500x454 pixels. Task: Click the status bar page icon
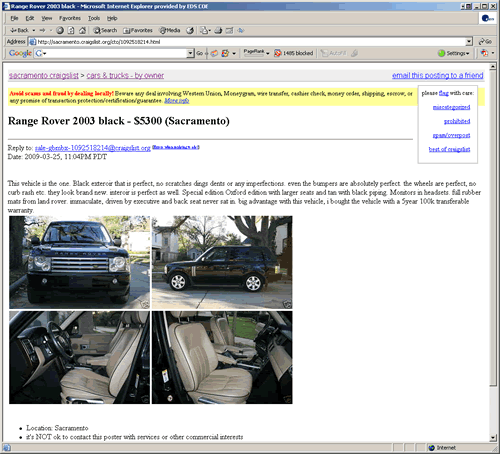coord(7,447)
